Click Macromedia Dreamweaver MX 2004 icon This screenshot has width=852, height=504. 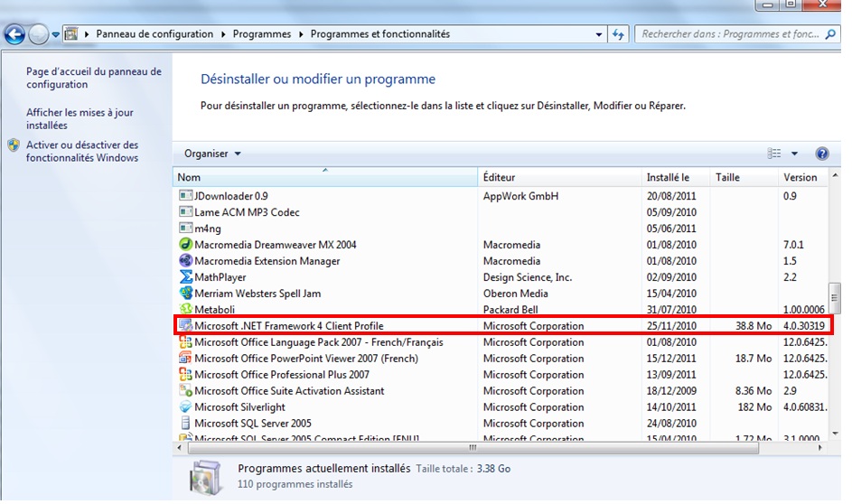(186, 245)
